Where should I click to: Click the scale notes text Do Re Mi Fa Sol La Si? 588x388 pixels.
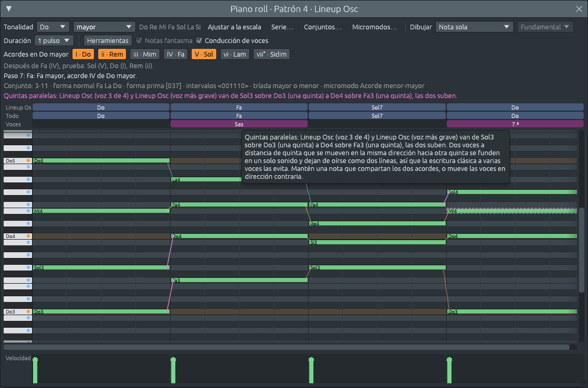(170, 27)
